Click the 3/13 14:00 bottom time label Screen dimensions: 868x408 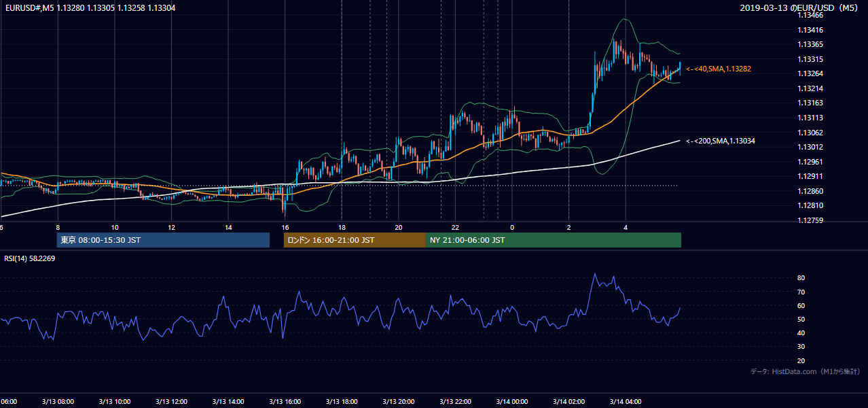[x=228, y=401]
